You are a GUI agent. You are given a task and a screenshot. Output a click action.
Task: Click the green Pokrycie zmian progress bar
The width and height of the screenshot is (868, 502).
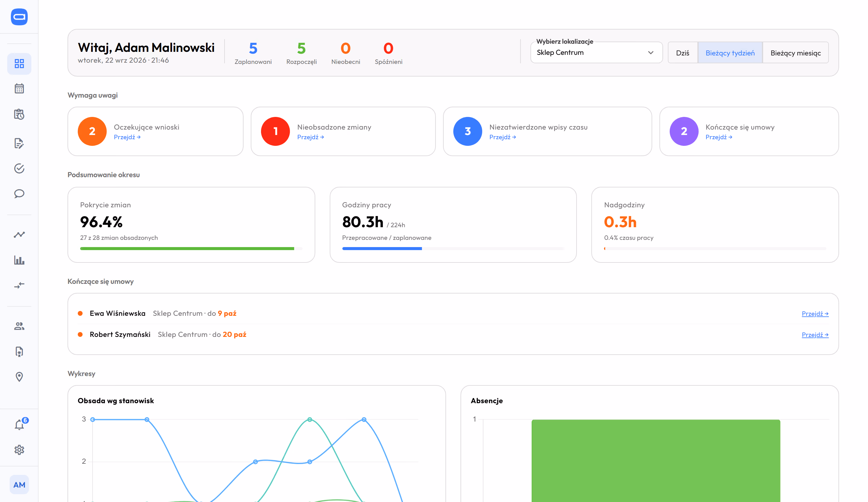[x=191, y=249]
